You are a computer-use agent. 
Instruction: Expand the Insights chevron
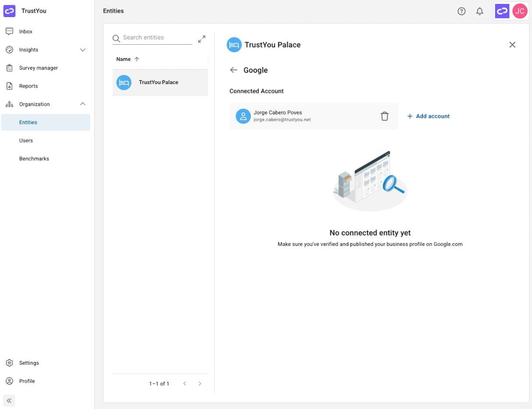[x=83, y=50]
